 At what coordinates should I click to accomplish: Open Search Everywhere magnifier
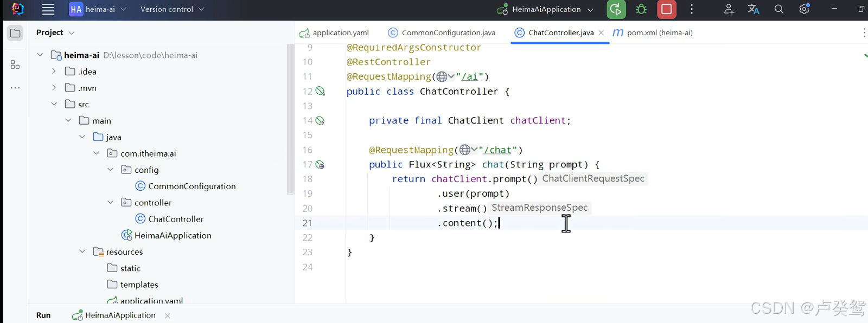(x=779, y=9)
